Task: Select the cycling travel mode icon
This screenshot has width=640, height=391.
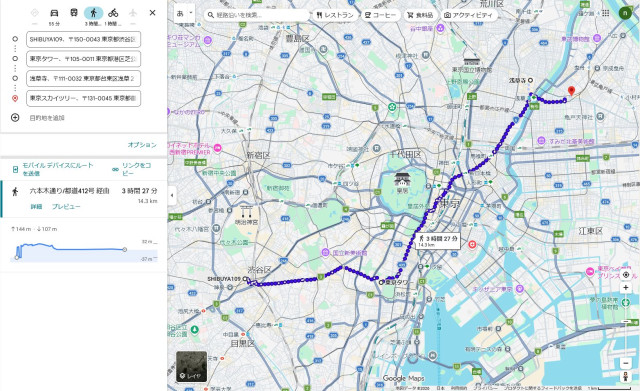Action: 113,13
